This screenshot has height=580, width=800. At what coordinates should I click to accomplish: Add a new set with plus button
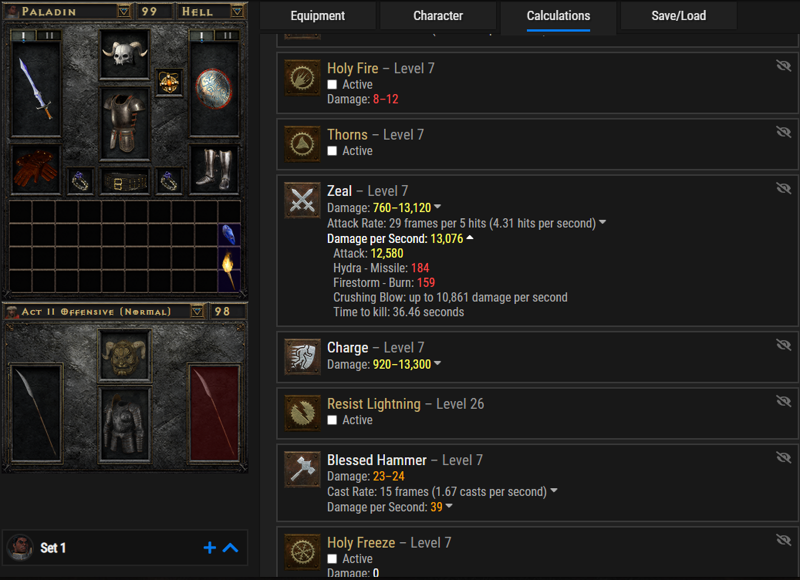pyautogui.click(x=210, y=548)
